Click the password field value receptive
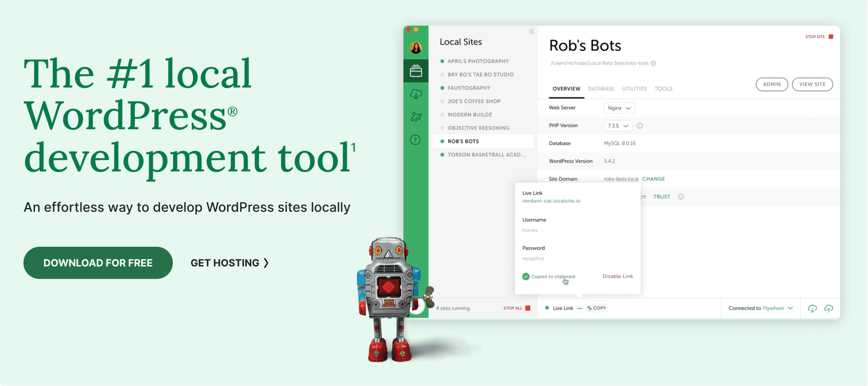Screen dimensions: 868x386 click(x=533, y=259)
